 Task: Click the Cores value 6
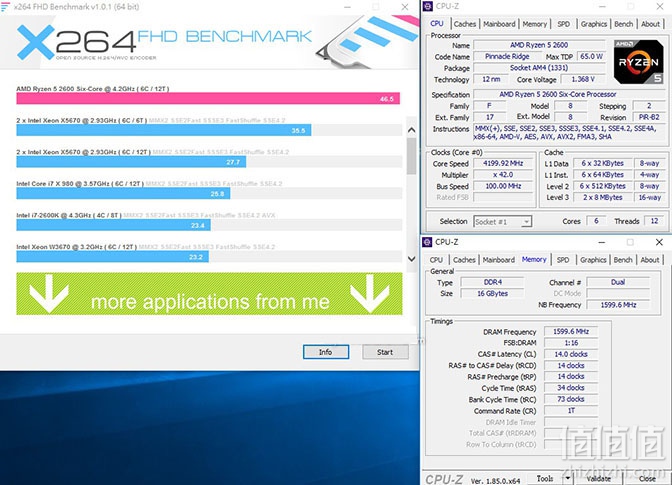[x=596, y=221]
